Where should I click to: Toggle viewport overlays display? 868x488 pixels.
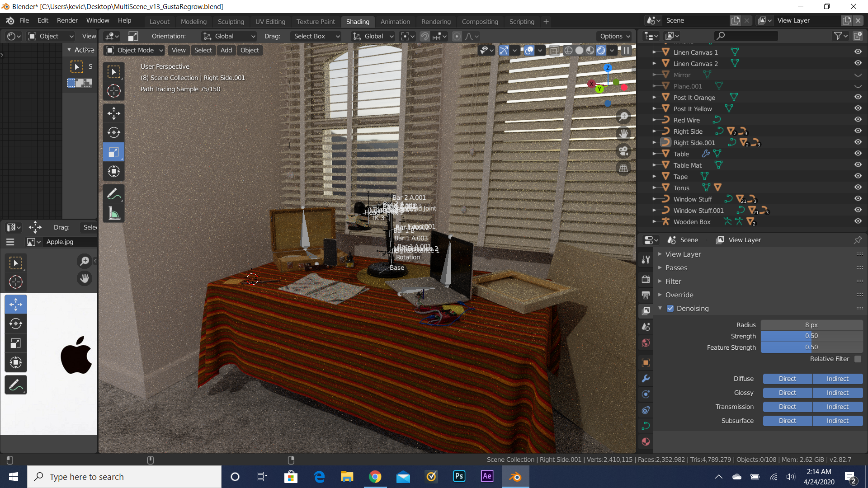click(x=529, y=50)
